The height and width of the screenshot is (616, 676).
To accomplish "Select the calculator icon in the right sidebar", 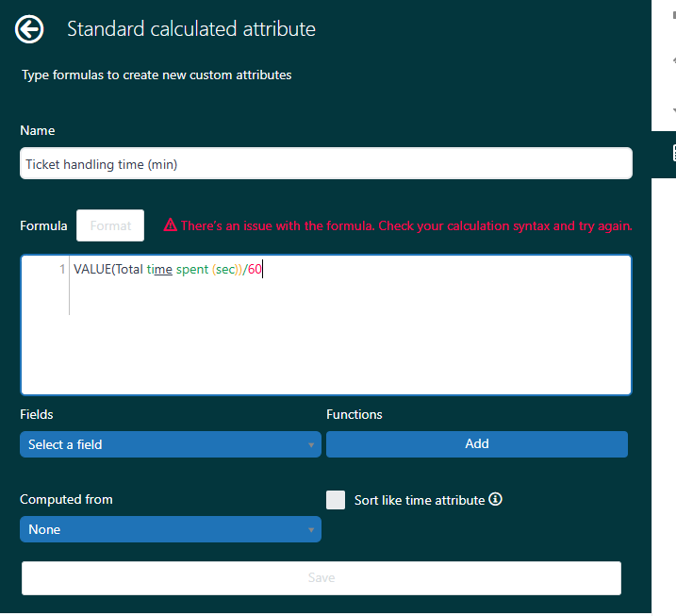I will coord(672,153).
